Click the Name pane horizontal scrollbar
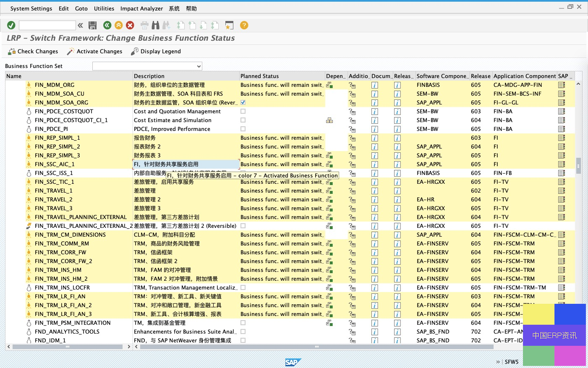588x368 pixels. [67, 347]
